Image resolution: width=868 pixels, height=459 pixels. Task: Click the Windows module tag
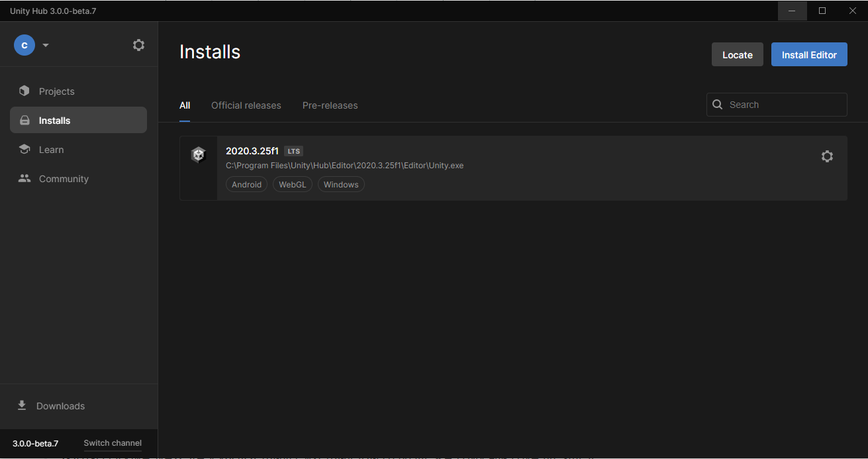(341, 185)
